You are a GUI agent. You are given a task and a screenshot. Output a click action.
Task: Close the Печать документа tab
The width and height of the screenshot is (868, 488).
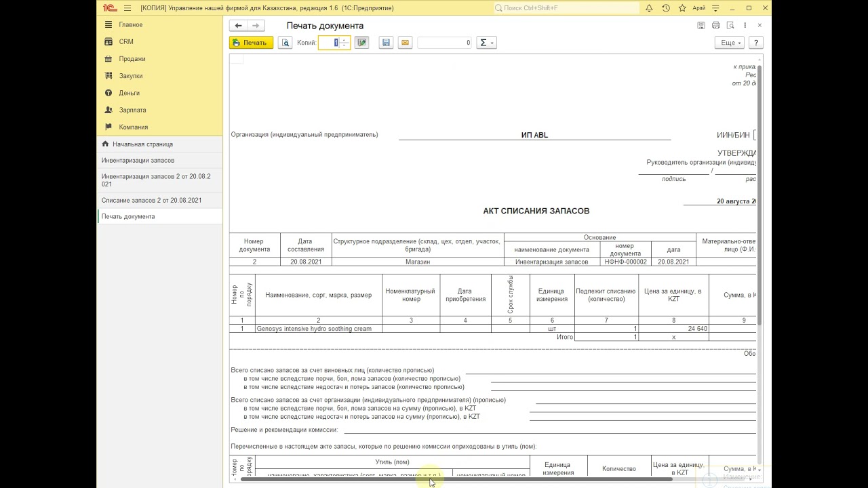759,25
